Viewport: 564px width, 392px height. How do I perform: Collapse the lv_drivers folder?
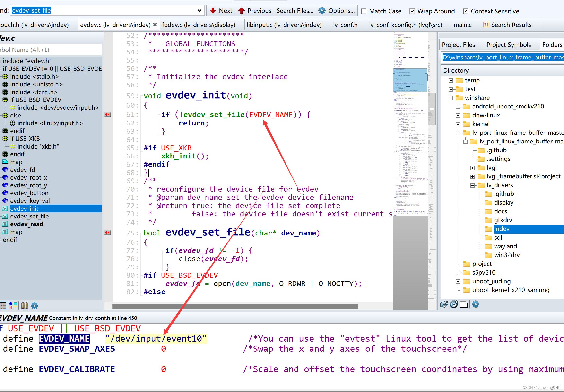click(473, 185)
